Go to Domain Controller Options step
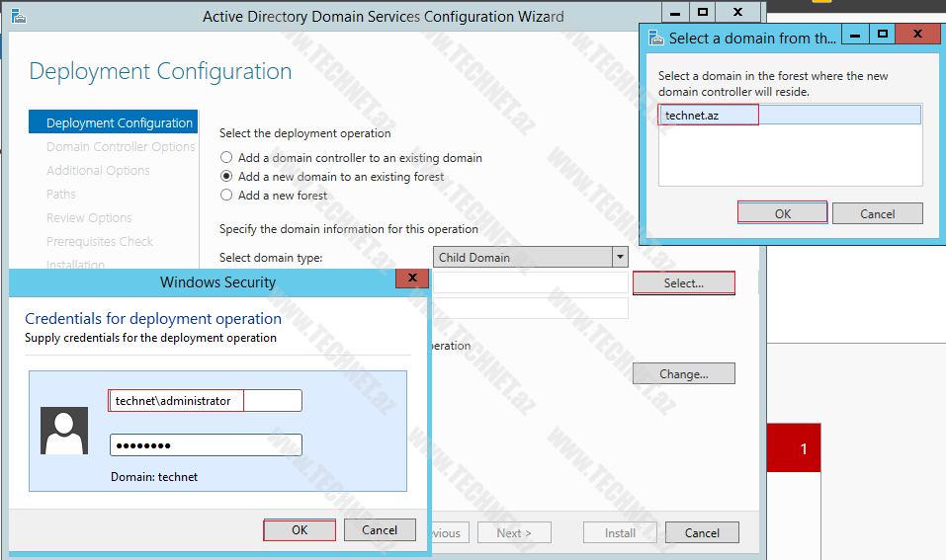 click(121, 147)
